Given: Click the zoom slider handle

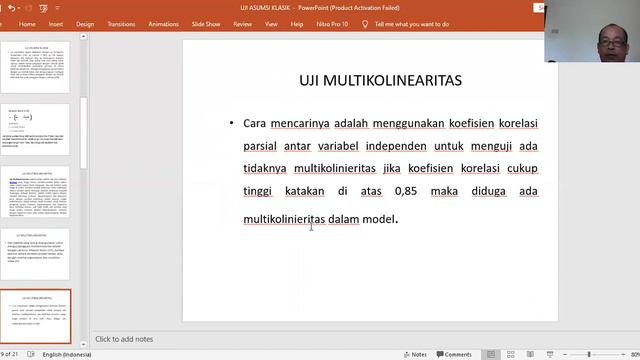Looking at the screenshot, I should click(589, 354).
